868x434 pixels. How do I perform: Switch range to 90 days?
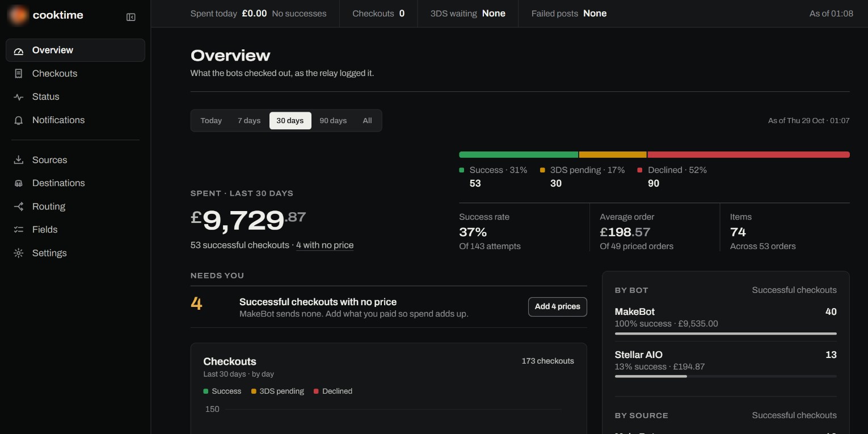pos(333,120)
